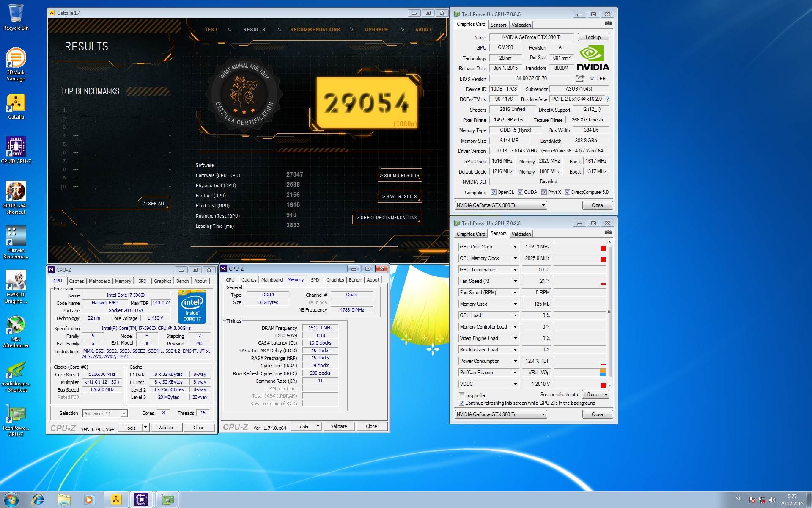Open Windows Media Player from the taskbar

[89, 500]
